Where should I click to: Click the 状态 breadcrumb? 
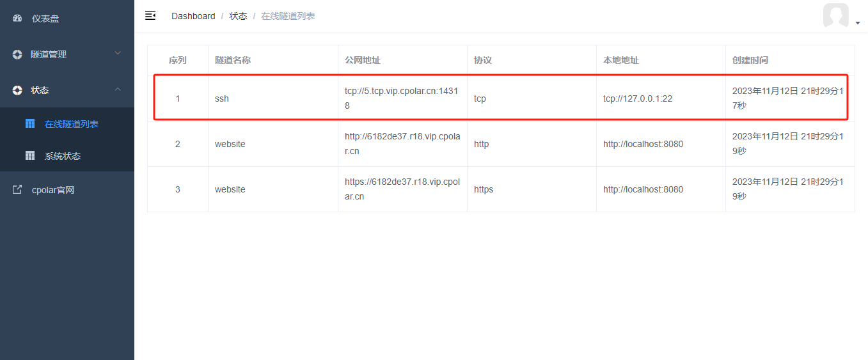pyautogui.click(x=239, y=16)
